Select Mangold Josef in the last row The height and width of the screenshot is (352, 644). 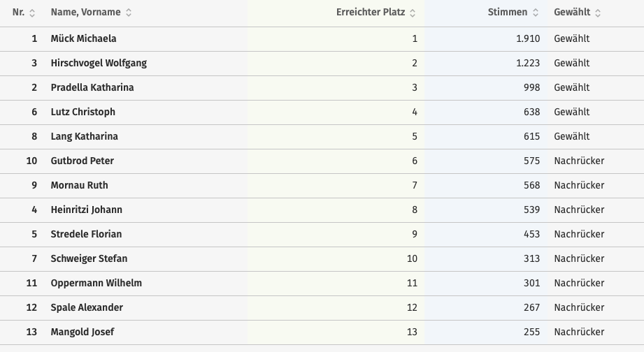click(83, 332)
